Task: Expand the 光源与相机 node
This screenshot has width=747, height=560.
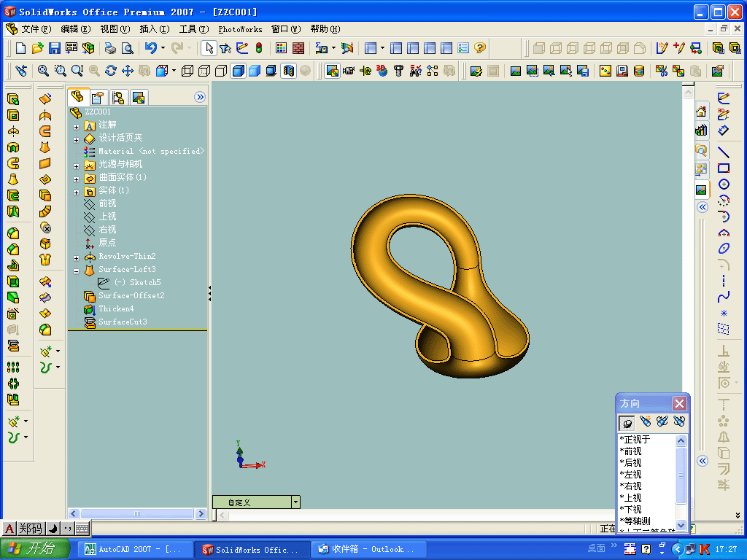Action: 76,167
